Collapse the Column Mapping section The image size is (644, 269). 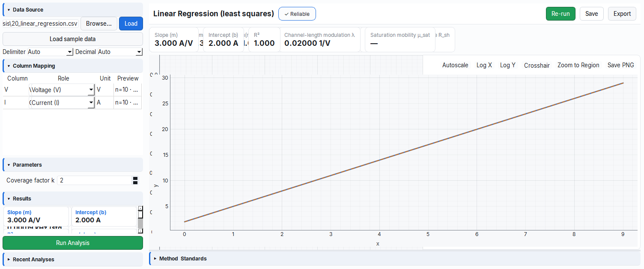tap(73, 66)
